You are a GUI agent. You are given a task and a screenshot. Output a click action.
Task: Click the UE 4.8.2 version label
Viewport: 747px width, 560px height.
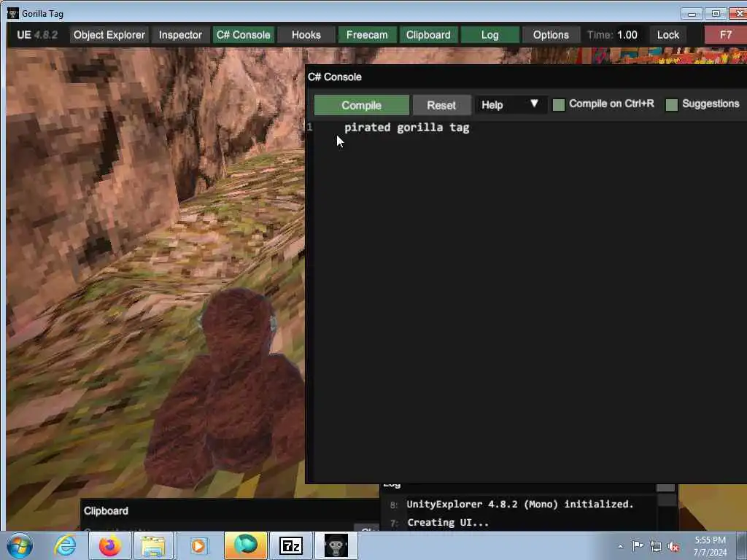[37, 35]
